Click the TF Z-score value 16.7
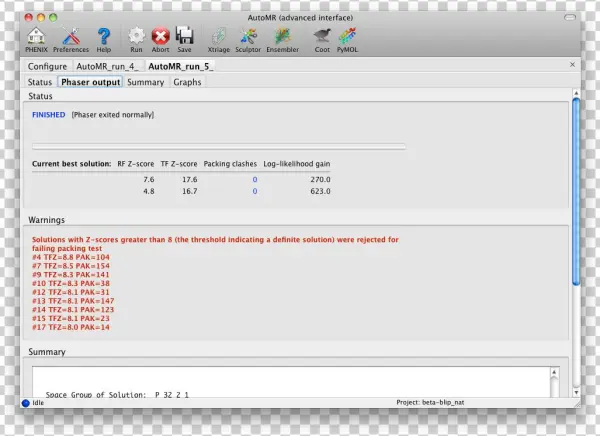 tap(189, 191)
